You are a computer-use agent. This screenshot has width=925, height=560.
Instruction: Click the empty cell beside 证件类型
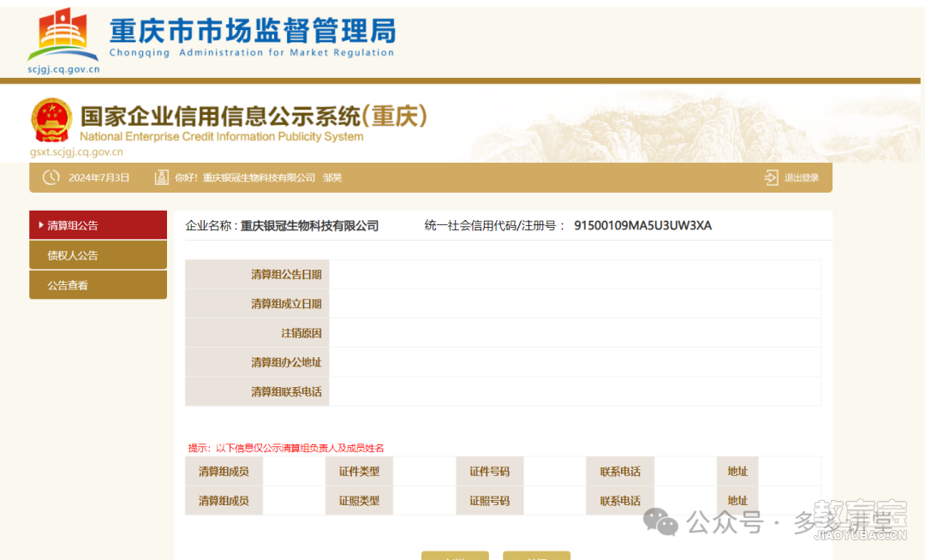(x=424, y=472)
